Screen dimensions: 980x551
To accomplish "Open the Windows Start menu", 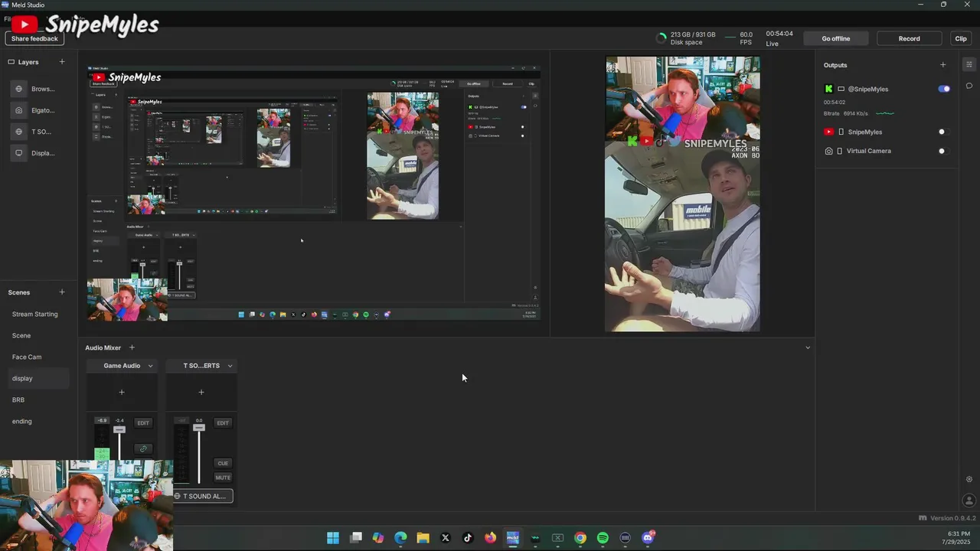I will (x=333, y=538).
